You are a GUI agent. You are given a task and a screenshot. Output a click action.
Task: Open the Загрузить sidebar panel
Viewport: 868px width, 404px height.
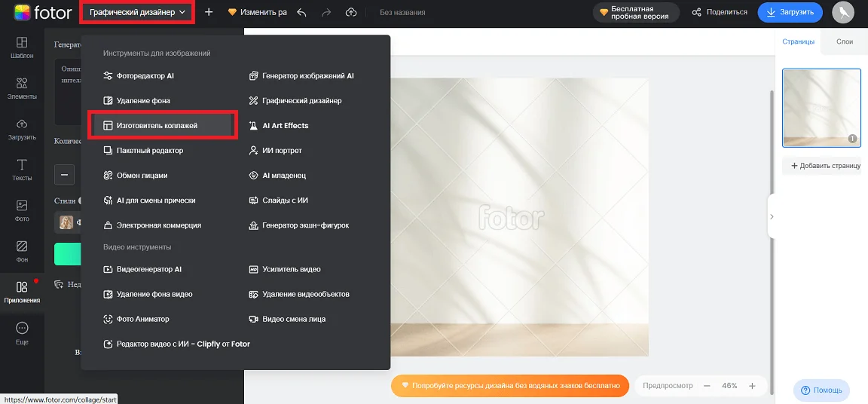[x=22, y=130]
